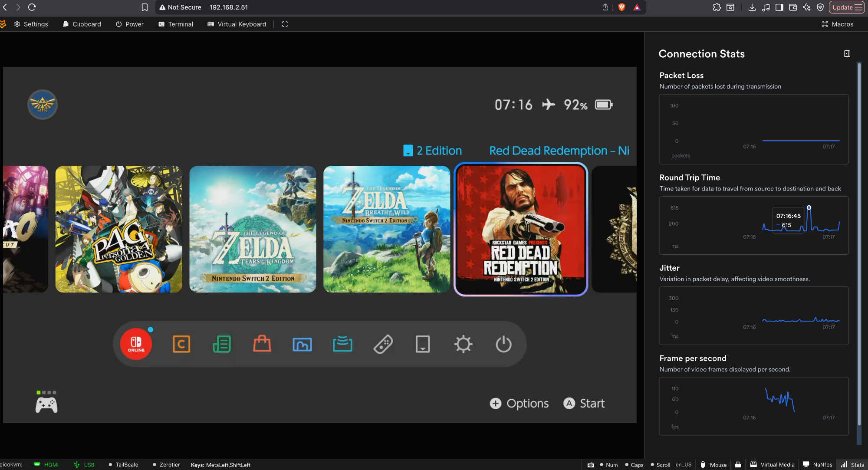Click the USB status indicator
The image size is (868, 470).
pos(84,465)
